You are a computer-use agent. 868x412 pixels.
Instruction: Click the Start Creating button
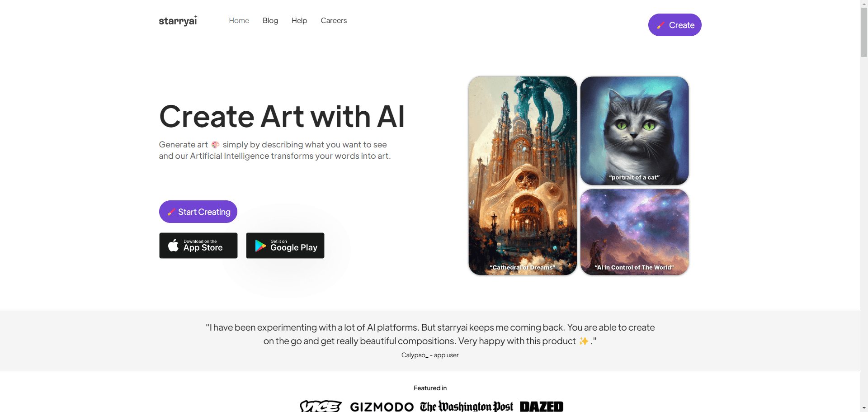point(198,212)
